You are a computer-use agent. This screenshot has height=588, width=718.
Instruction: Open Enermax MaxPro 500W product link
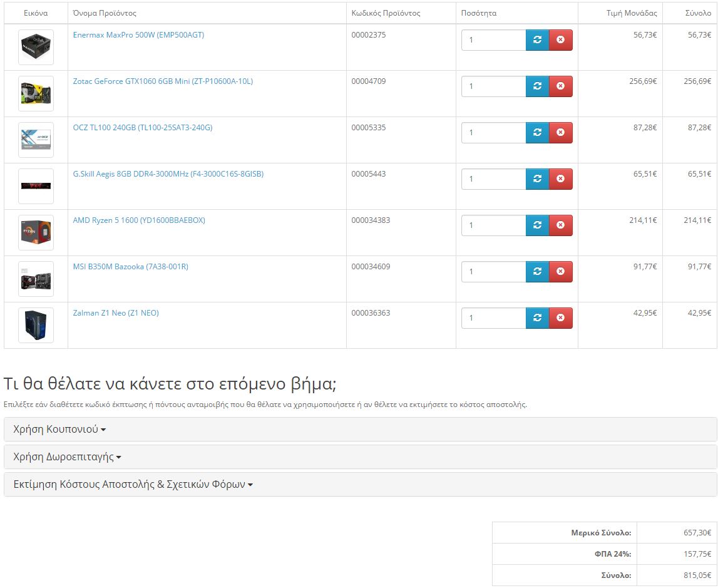[138, 35]
